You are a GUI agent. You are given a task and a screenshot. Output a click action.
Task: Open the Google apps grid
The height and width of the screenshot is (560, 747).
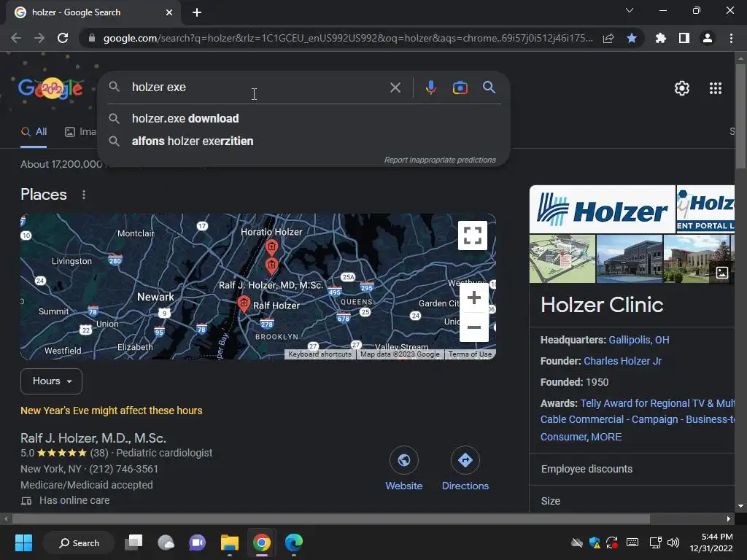click(716, 88)
